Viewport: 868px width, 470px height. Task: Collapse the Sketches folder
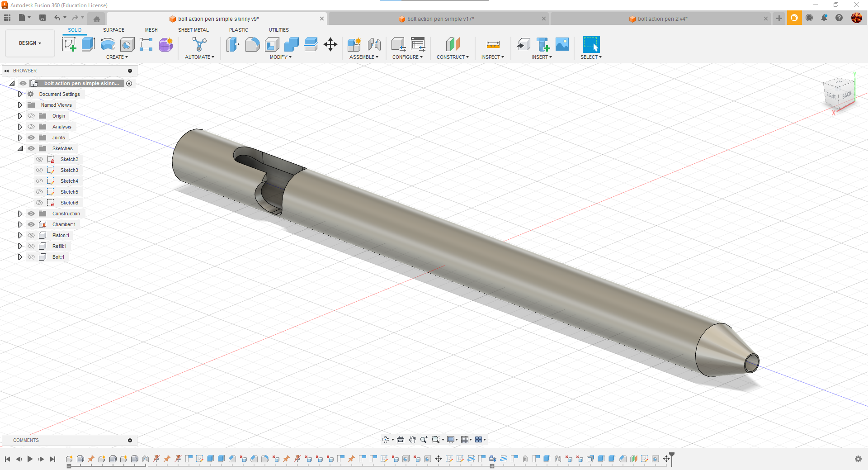coord(20,148)
